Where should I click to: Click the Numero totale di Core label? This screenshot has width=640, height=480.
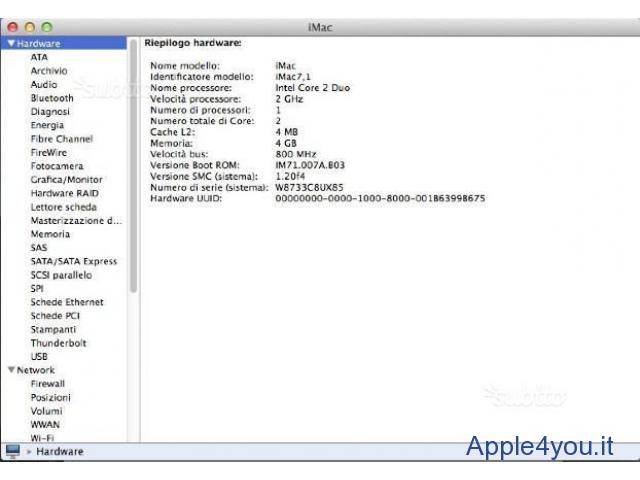pyautogui.click(x=202, y=121)
